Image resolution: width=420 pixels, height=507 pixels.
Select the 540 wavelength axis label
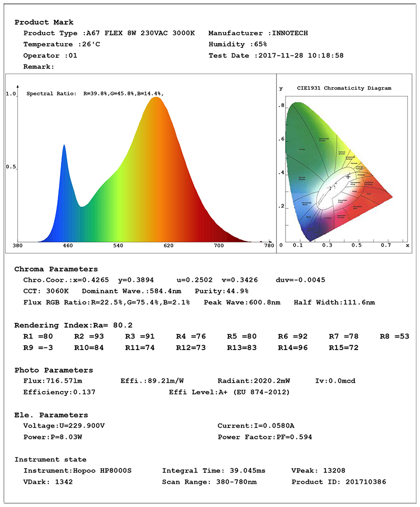(118, 246)
